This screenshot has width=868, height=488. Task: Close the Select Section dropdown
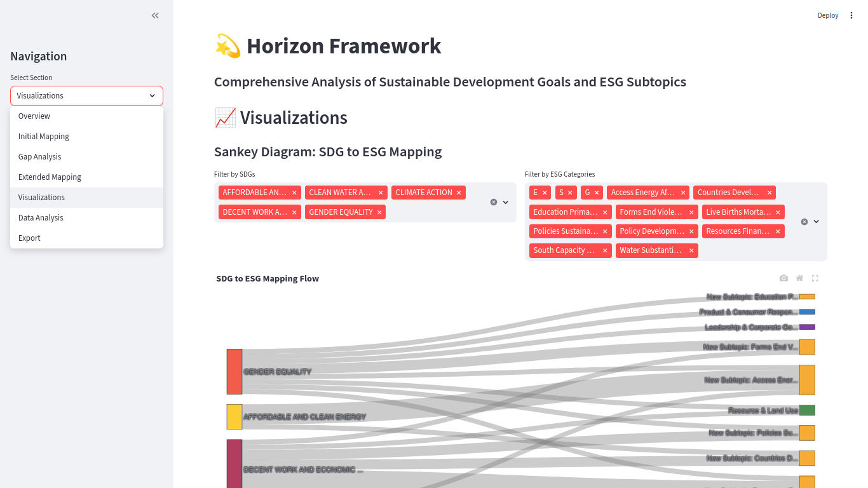pyautogui.click(x=152, y=96)
